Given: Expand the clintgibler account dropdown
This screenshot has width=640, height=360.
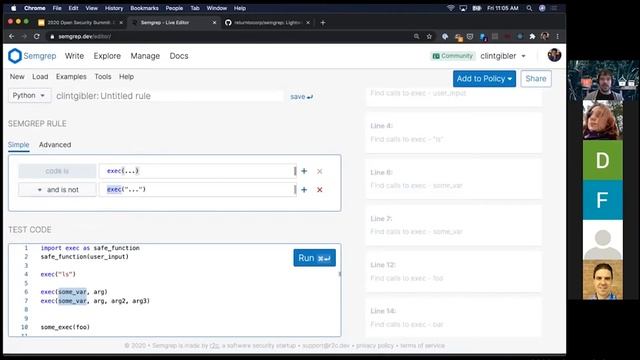Looking at the screenshot, I should coord(503,56).
